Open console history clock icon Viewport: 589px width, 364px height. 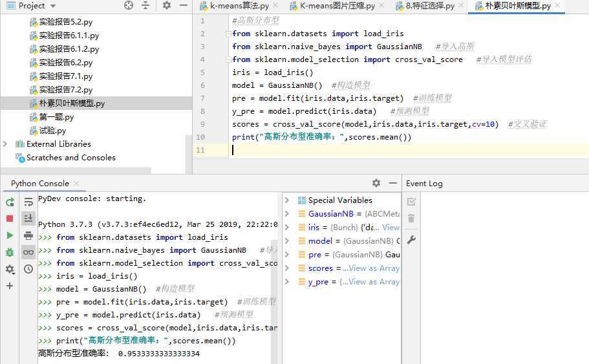pos(28,269)
